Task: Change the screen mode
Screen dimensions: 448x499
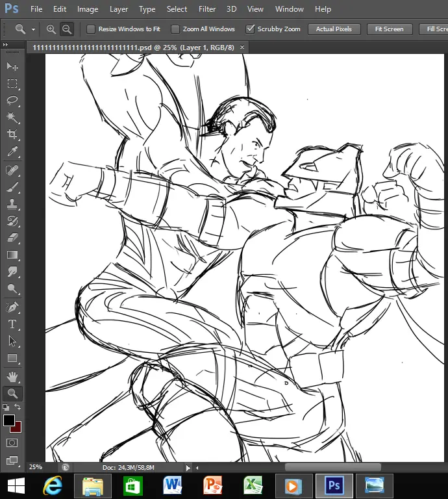Action: point(12,460)
